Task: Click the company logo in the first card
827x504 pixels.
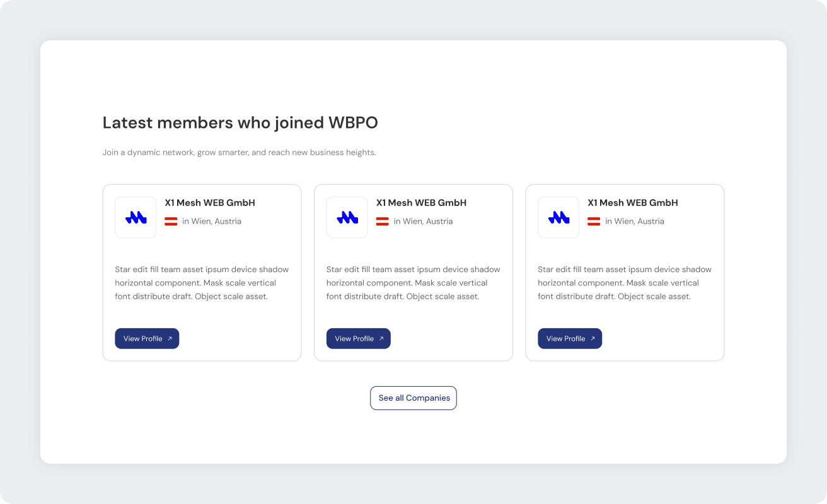Action: point(136,217)
